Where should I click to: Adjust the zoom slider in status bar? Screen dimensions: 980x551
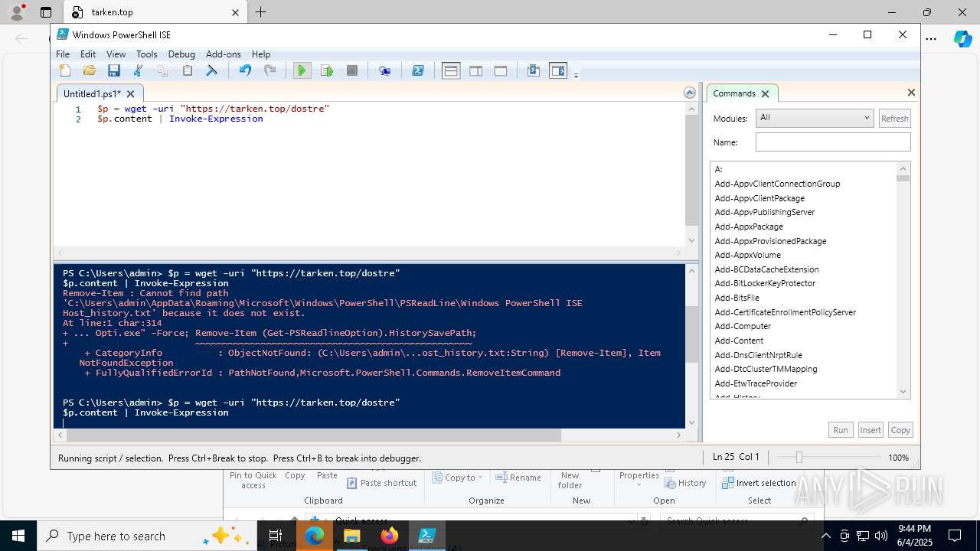click(x=799, y=458)
